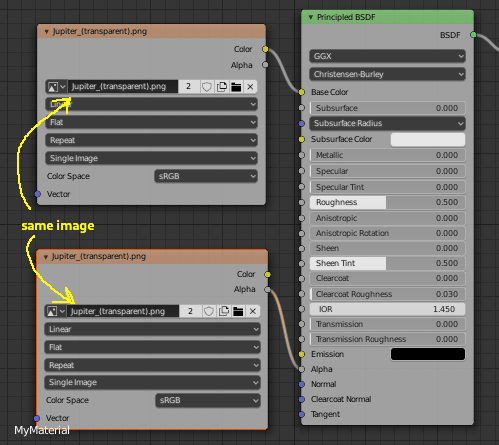This screenshot has height=445, width=499.
Task: Open sRGB color space dropdown in top node
Action: tap(206, 176)
